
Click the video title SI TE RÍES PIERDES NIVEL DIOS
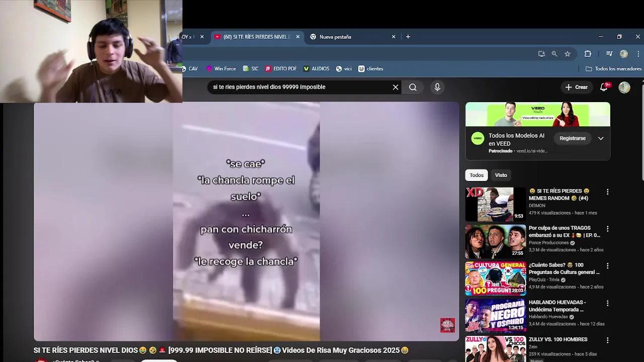221,350
